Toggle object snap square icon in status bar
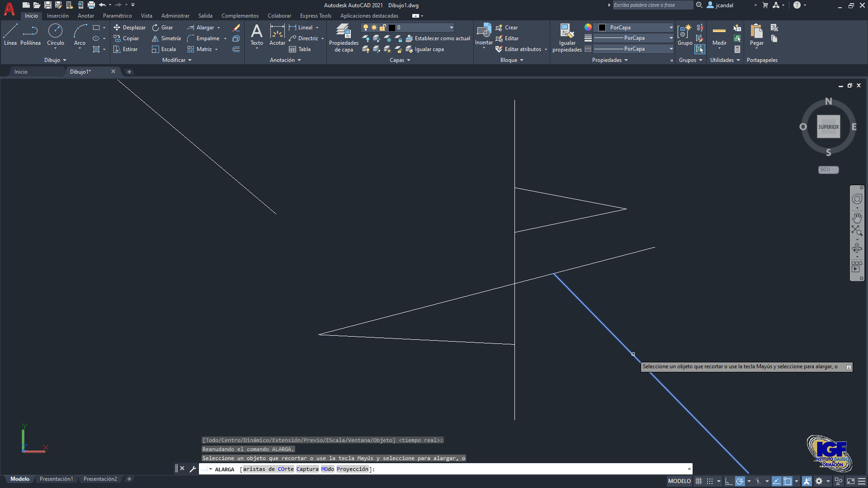The height and width of the screenshot is (488, 868). click(788, 481)
